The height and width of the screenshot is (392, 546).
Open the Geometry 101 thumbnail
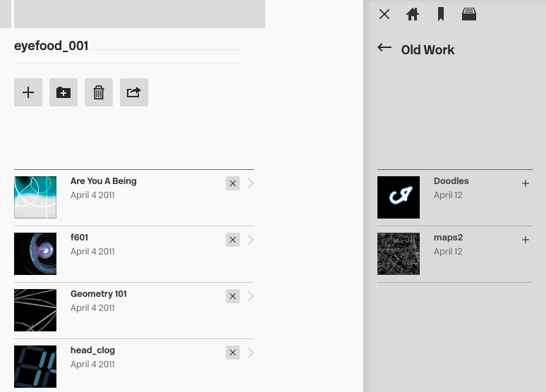tap(35, 310)
